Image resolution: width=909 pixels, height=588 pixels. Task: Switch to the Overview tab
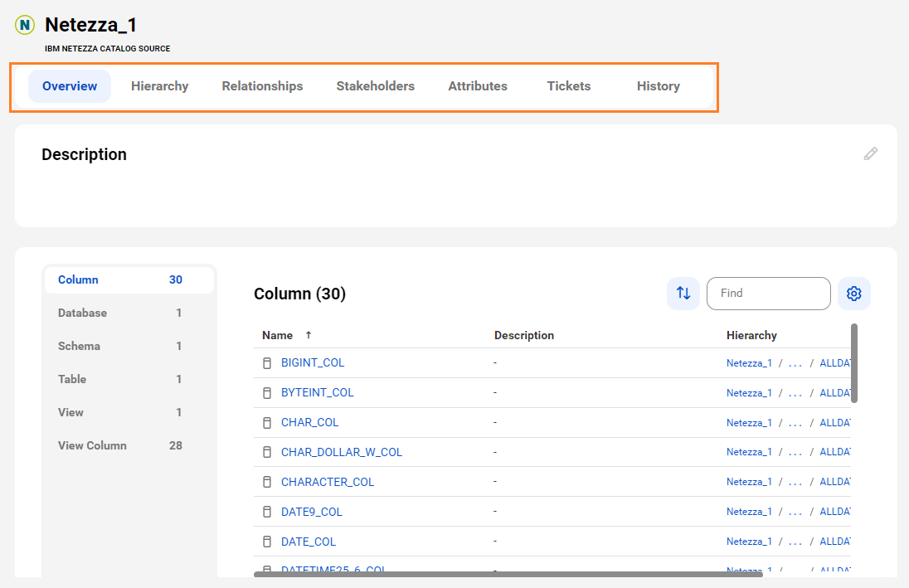(x=70, y=86)
